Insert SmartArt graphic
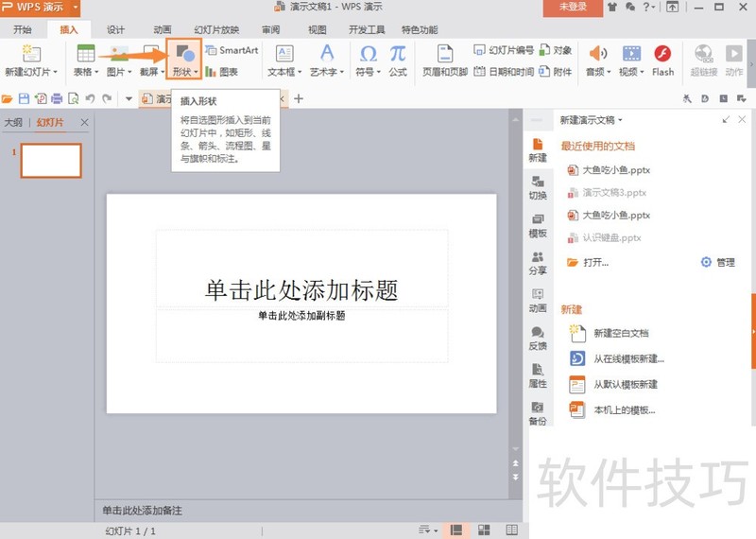 click(232, 50)
